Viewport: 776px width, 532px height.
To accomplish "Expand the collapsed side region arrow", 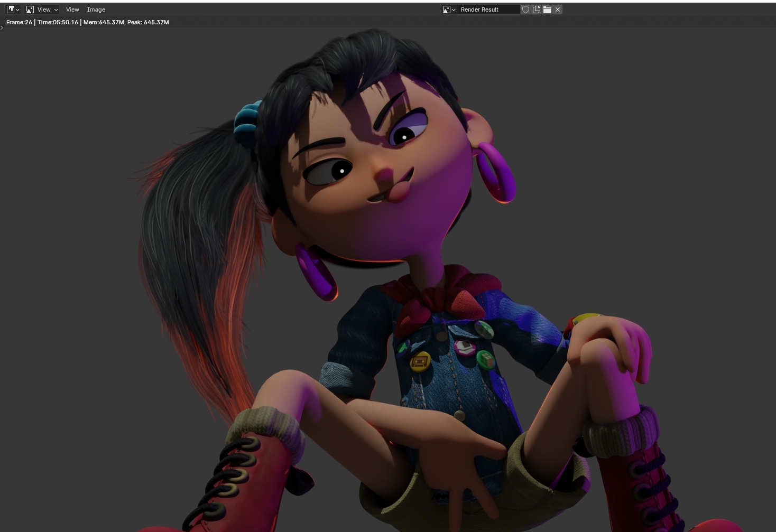I will [x=2, y=28].
